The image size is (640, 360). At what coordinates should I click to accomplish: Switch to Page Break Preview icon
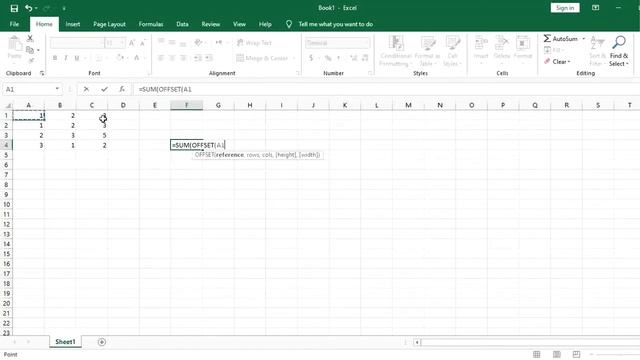(x=576, y=354)
